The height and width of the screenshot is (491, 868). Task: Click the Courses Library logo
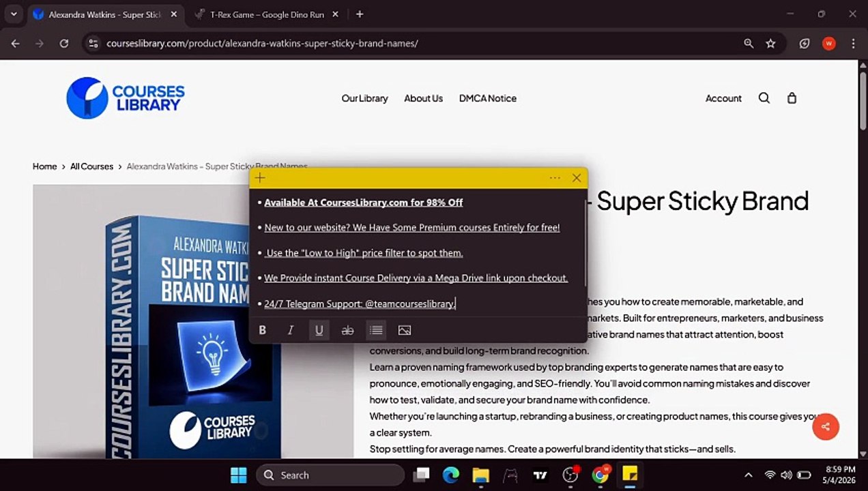click(126, 98)
